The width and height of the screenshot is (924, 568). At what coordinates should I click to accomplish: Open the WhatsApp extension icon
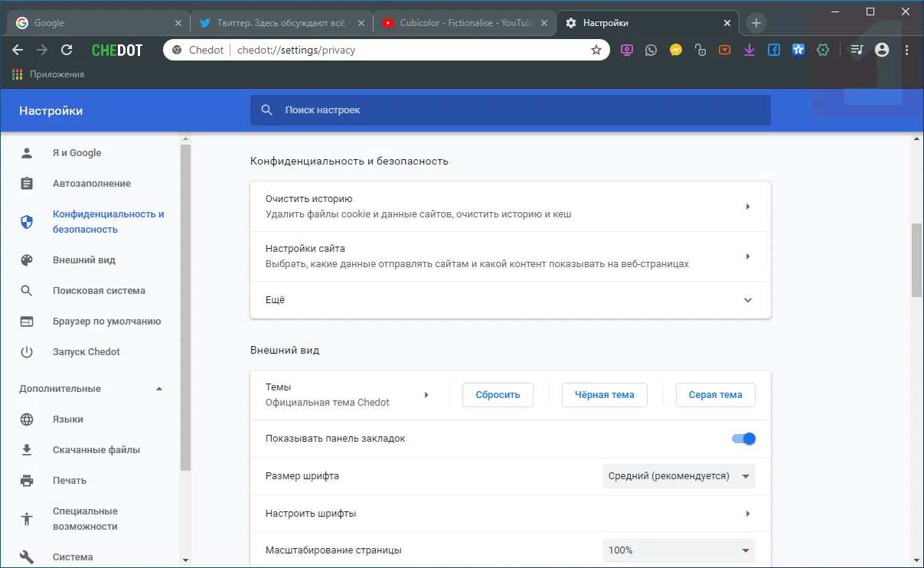point(651,50)
